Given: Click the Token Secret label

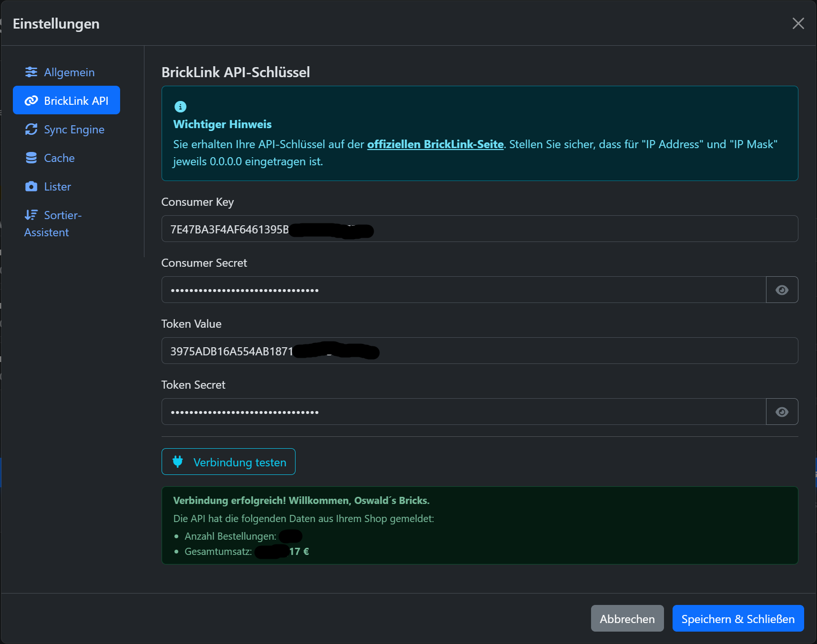Looking at the screenshot, I should [193, 385].
